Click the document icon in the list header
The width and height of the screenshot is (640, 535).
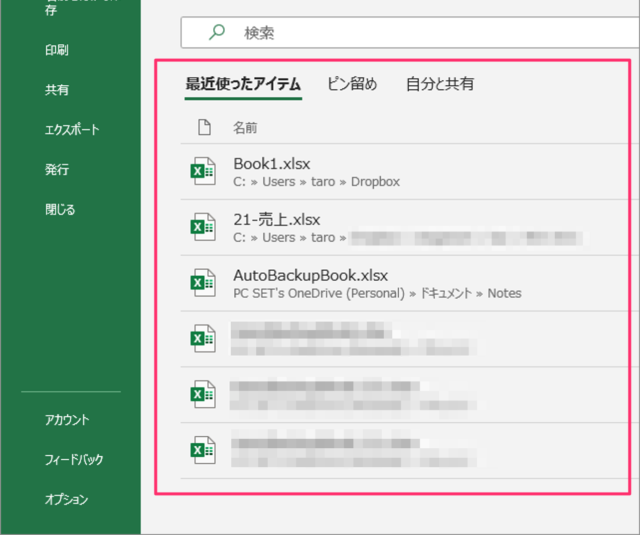(203, 127)
